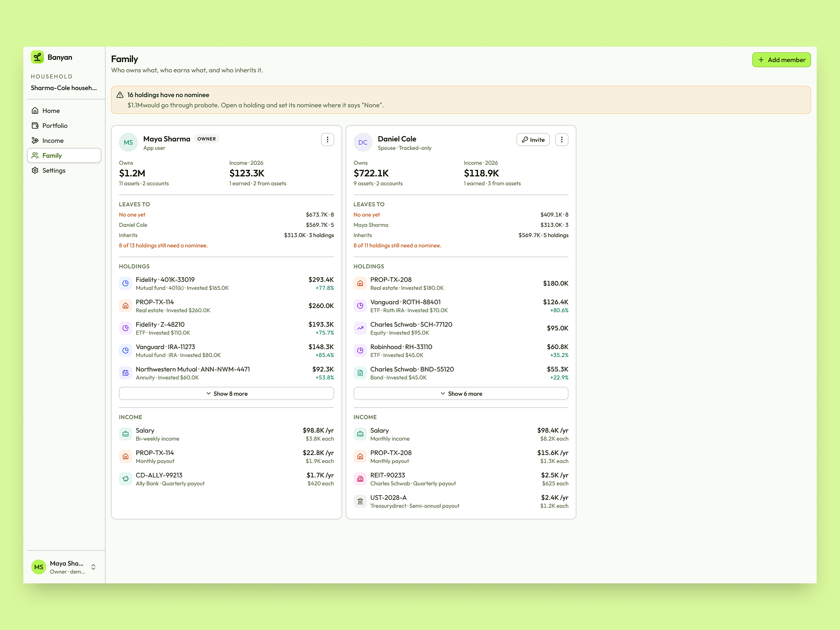840x630 pixels.
Task: Click the Charles Schwab SCH-77120 equity icon
Action: [x=360, y=328]
